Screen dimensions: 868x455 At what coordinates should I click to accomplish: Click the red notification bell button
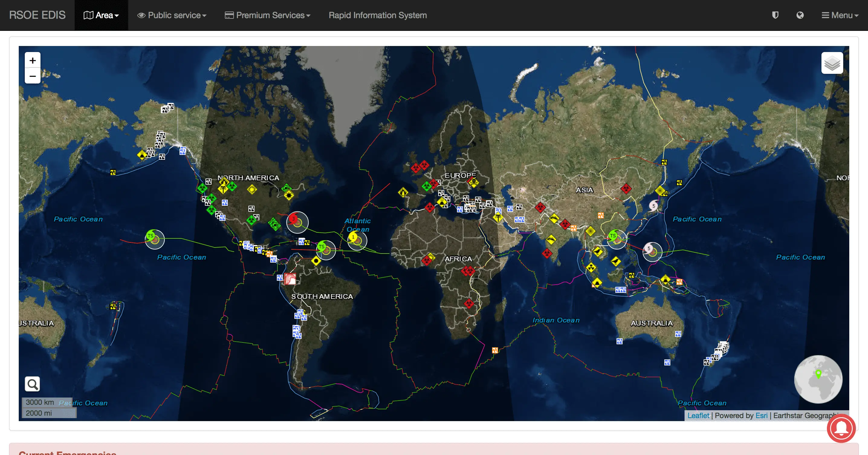coord(841,428)
